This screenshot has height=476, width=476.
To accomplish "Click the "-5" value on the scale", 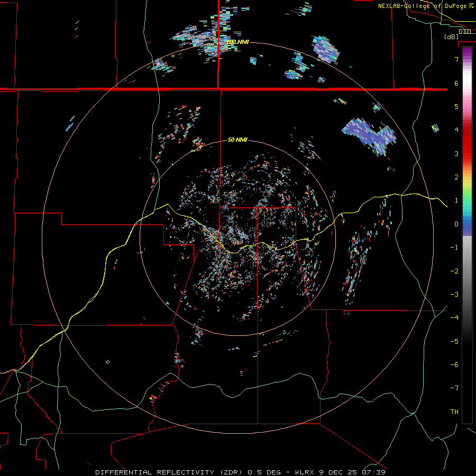I will click(454, 342).
